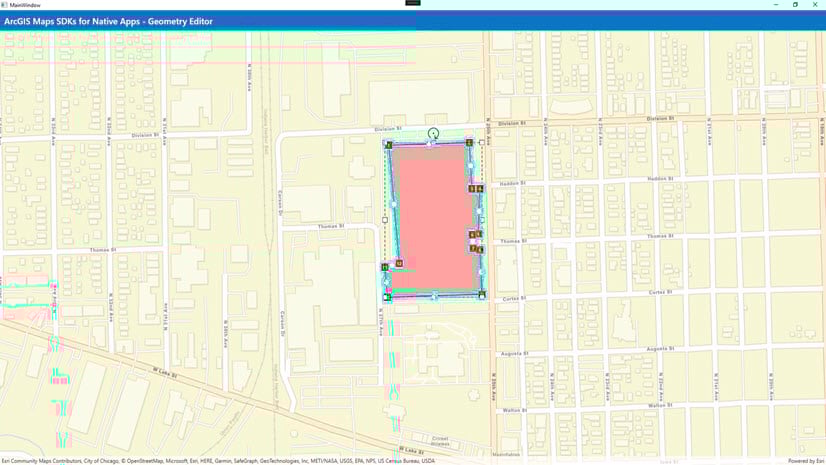
Task: Minimize the MainWindow window
Action: (x=776, y=5)
